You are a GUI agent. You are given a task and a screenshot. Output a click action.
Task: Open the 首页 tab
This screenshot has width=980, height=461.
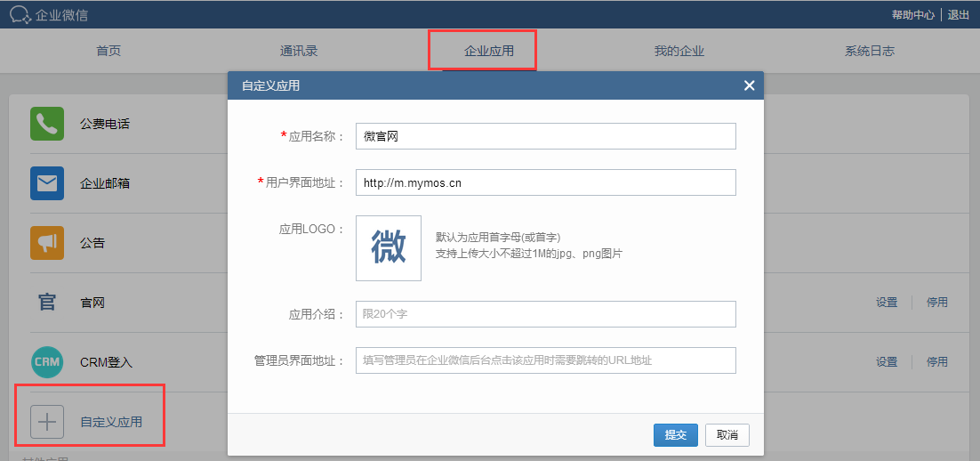click(108, 51)
